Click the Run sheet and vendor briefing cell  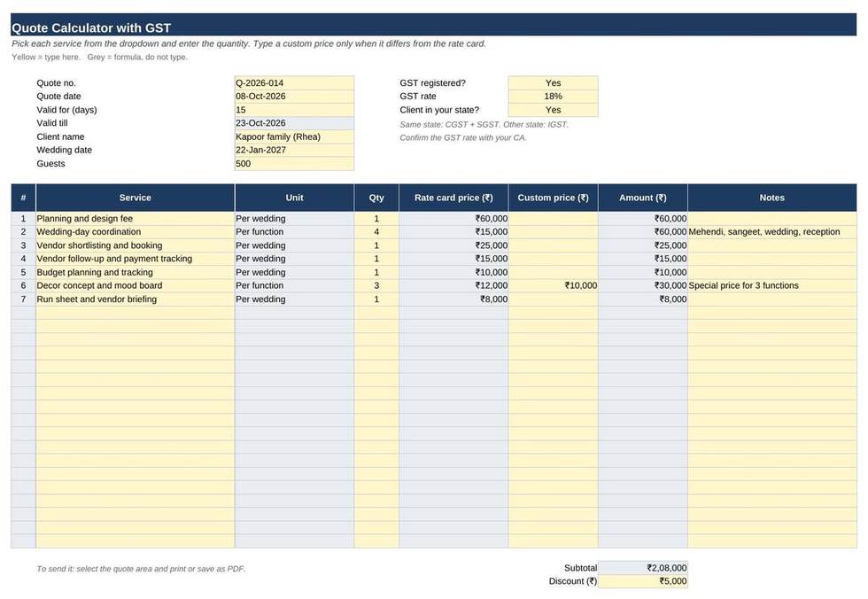coord(135,299)
